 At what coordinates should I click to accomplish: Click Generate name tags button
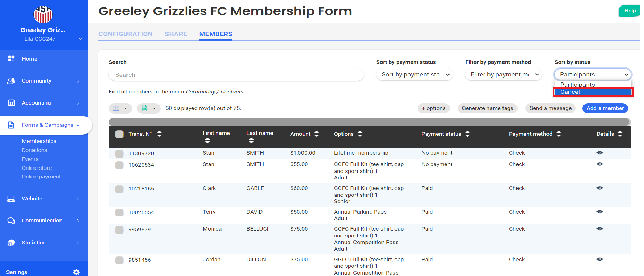pos(487,108)
